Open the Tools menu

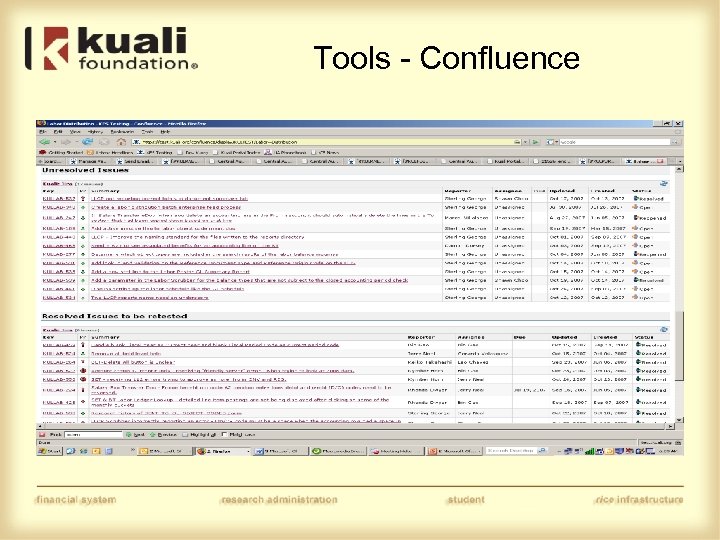coord(147,132)
